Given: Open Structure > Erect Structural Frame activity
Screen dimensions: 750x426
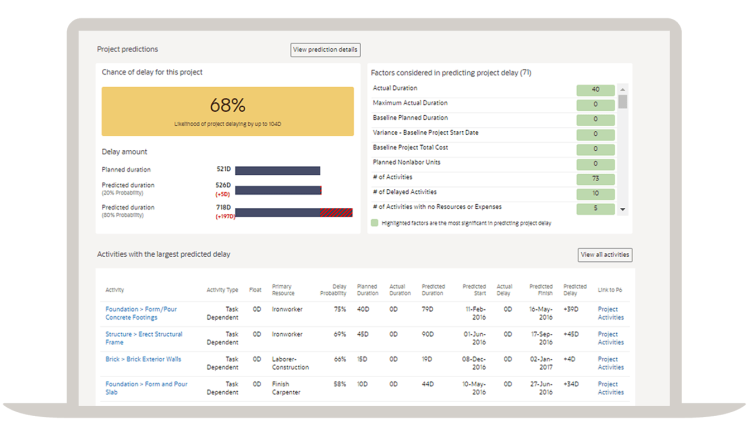Looking at the screenshot, I should coord(143,338).
